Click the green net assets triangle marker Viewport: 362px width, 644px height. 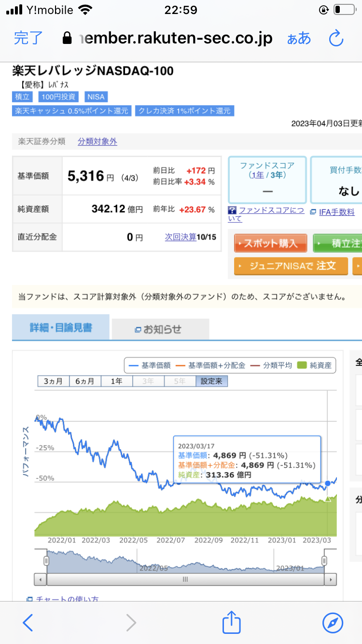(x=328, y=498)
